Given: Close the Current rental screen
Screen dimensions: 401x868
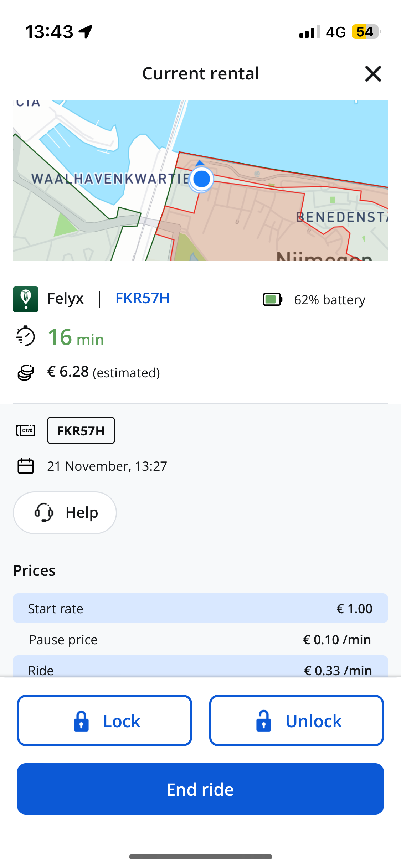Looking at the screenshot, I should (x=373, y=74).
